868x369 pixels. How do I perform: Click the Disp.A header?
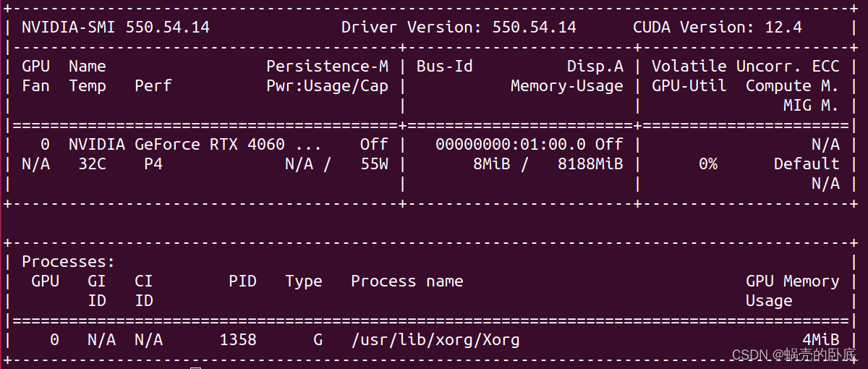tap(595, 67)
